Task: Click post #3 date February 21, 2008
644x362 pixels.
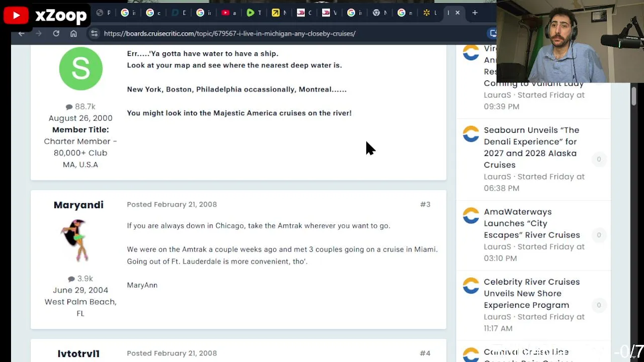Action: click(x=172, y=204)
